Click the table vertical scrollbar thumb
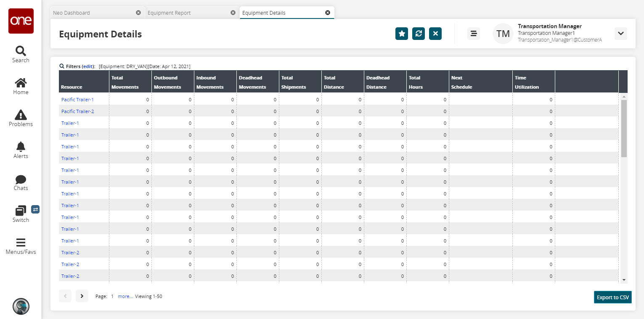 [x=624, y=128]
